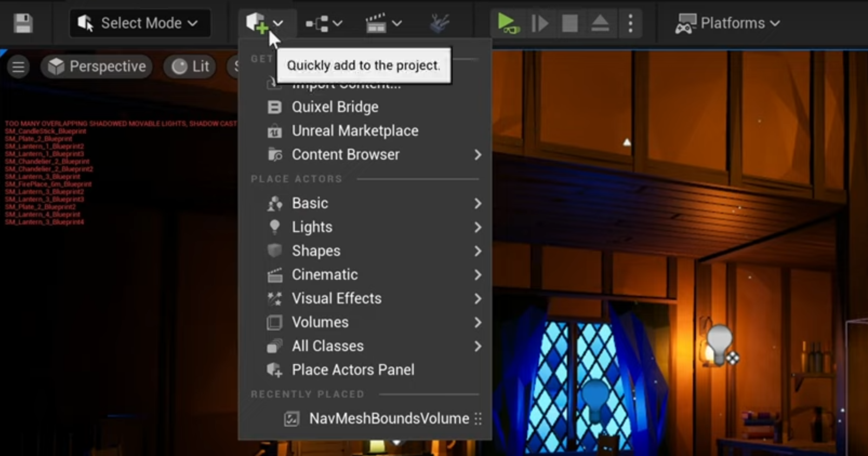
Task: Open the Blueprints toolbar dropdown
Action: [x=323, y=23]
